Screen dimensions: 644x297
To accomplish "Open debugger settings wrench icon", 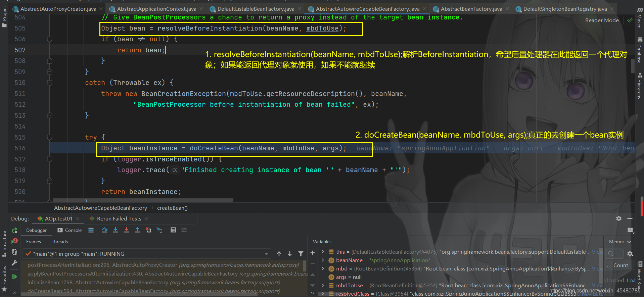I will (x=14, y=263).
